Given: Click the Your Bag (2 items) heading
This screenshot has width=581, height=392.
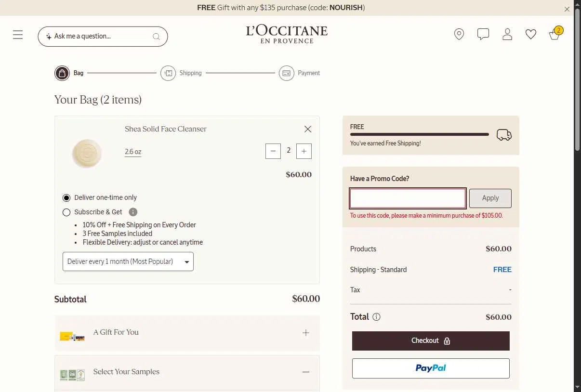Looking at the screenshot, I should 98,100.
